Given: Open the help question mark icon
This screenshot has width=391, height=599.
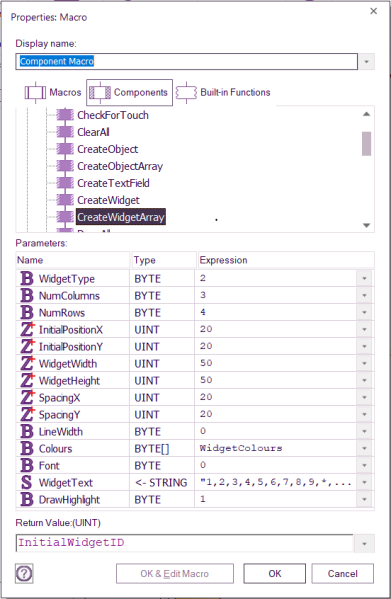Looking at the screenshot, I should (x=24, y=573).
